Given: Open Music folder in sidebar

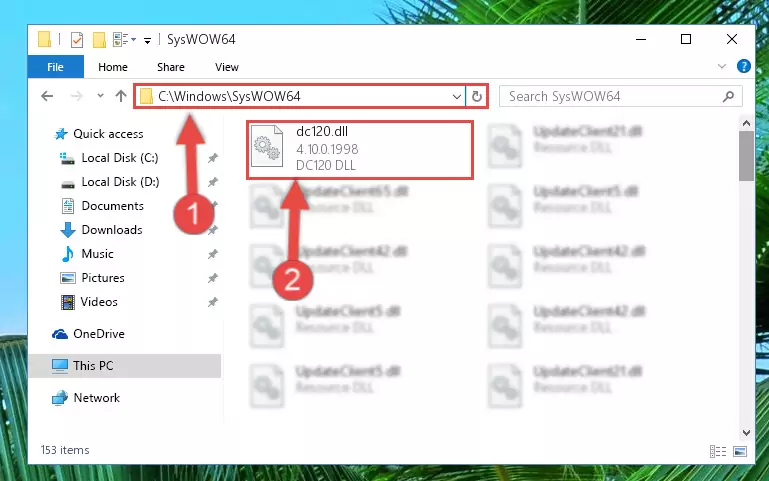Looking at the screenshot, I should point(97,254).
